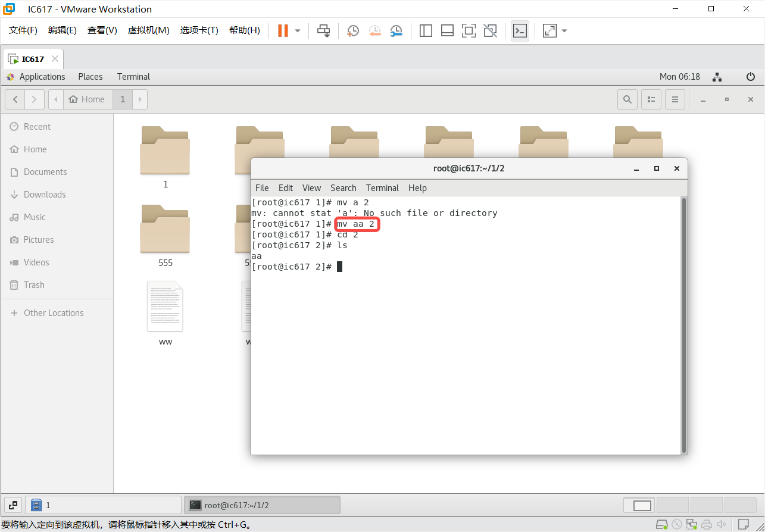Select the first workspace in the switcher
This screenshot has height=532, width=765.
coord(638,506)
